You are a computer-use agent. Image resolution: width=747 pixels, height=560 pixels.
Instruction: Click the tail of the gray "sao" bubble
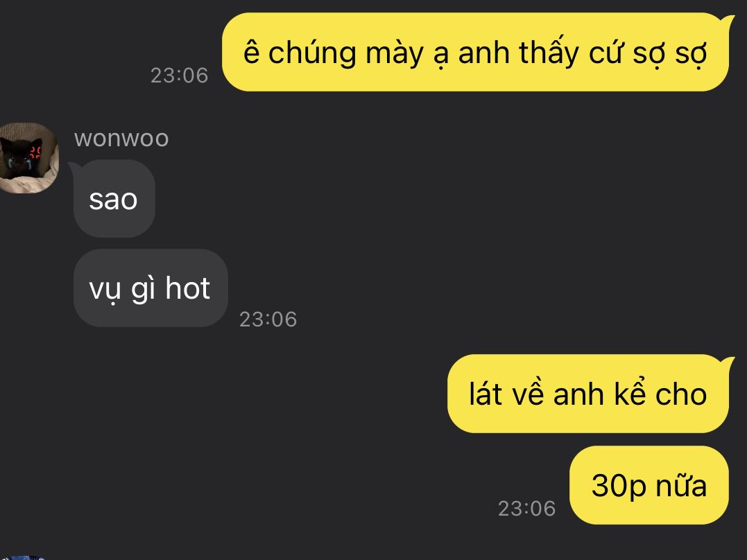tap(74, 168)
